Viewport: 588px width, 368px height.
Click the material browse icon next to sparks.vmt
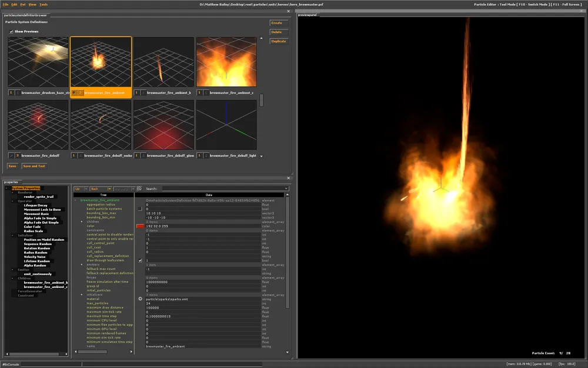140,299
